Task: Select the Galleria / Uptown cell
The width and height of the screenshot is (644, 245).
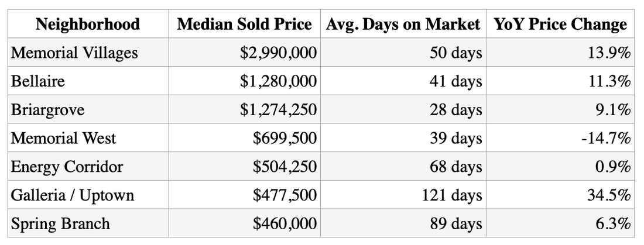Action: (88, 195)
